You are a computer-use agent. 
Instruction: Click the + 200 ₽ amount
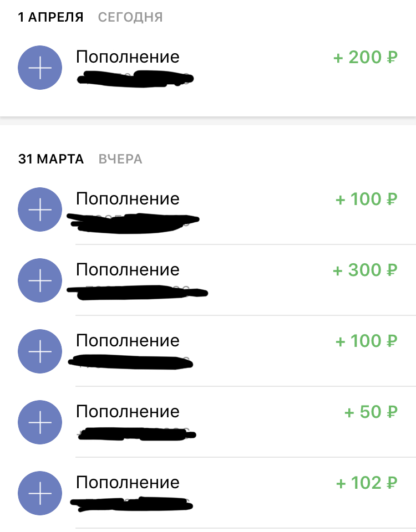point(366,57)
